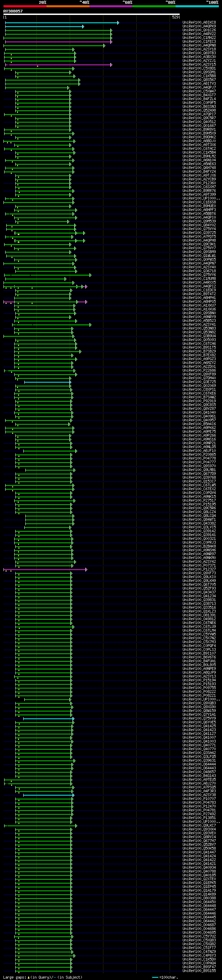Click hit label UniRef100_A4QPN8
The image size is (222, 980).
tap(199, 45)
